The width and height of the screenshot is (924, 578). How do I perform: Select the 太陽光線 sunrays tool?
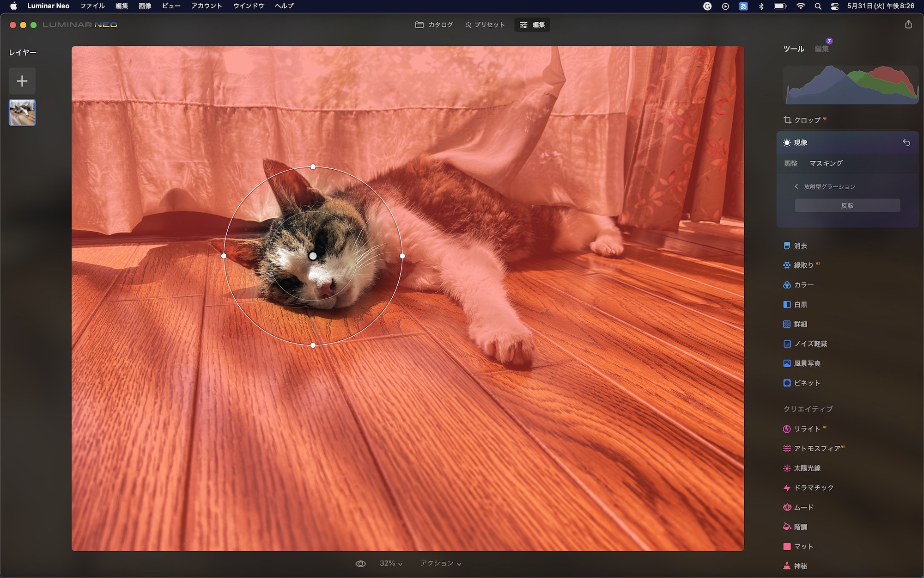pos(807,468)
